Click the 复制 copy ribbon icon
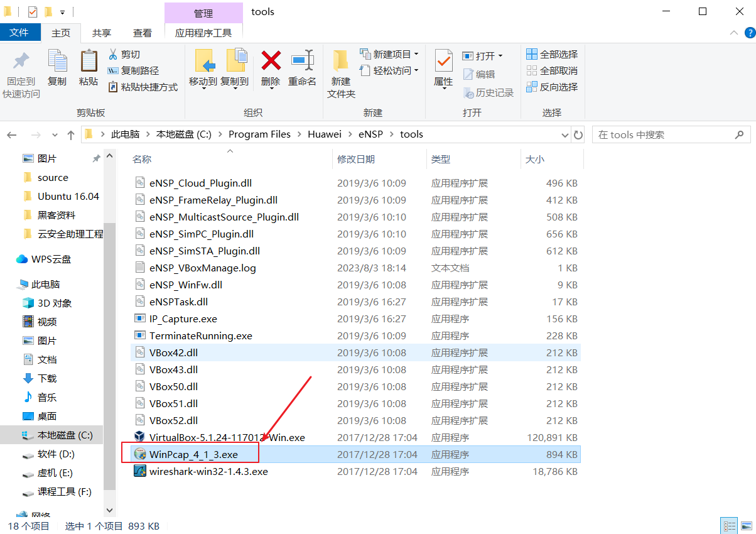This screenshot has width=756, height=534. tap(57, 61)
